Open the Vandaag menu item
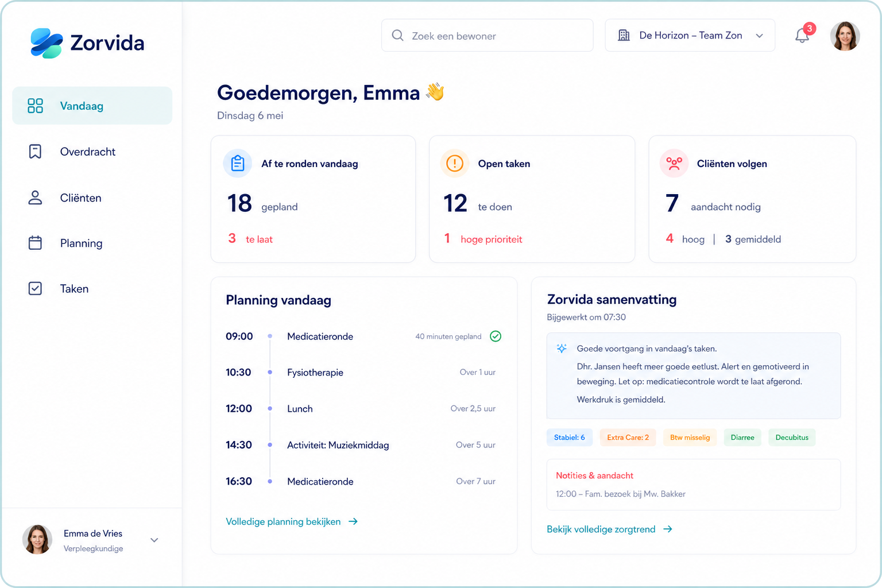The image size is (882, 588). [x=92, y=106]
